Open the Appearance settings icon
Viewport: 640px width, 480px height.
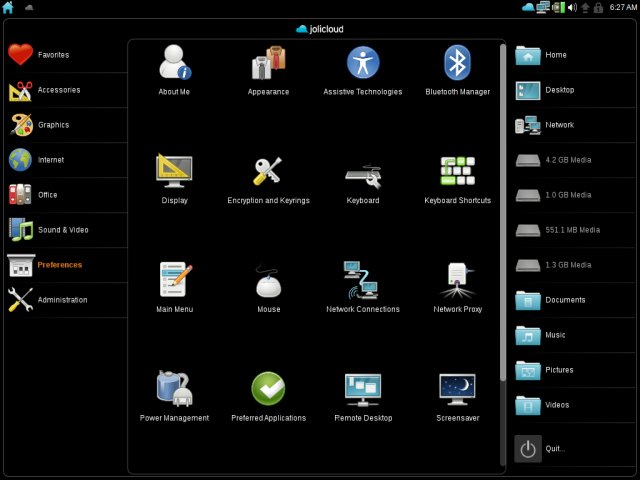[268, 64]
